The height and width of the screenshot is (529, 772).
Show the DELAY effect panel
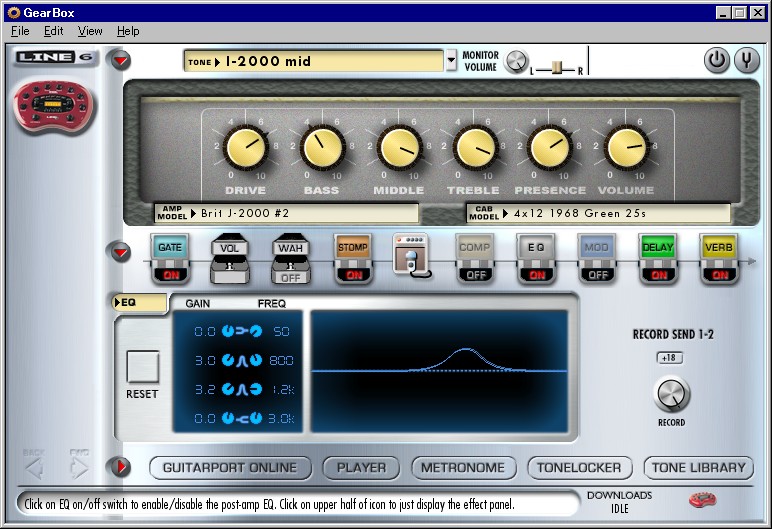(x=658, y=248)
